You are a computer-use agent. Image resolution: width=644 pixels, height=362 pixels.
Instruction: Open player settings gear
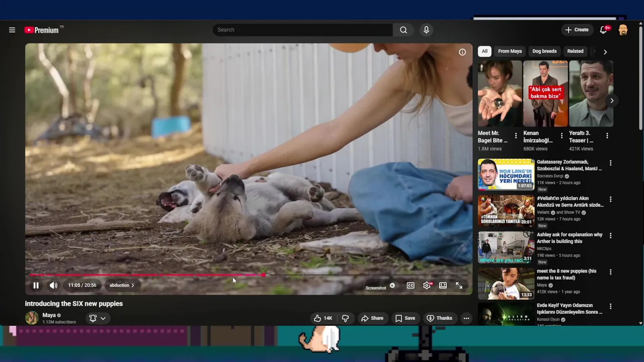(x=427, y=286)
